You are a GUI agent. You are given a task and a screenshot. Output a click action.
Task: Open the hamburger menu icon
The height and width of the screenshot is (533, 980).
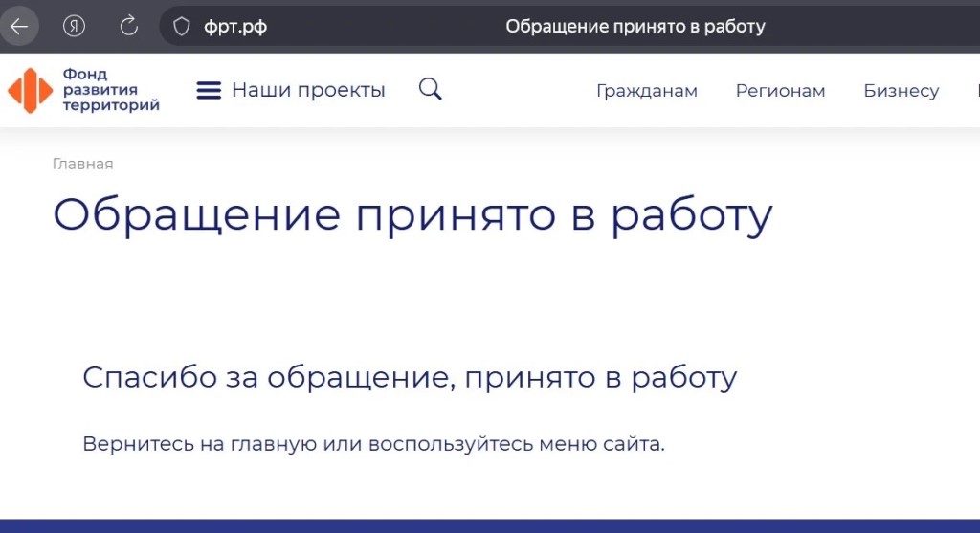(209, 91)
